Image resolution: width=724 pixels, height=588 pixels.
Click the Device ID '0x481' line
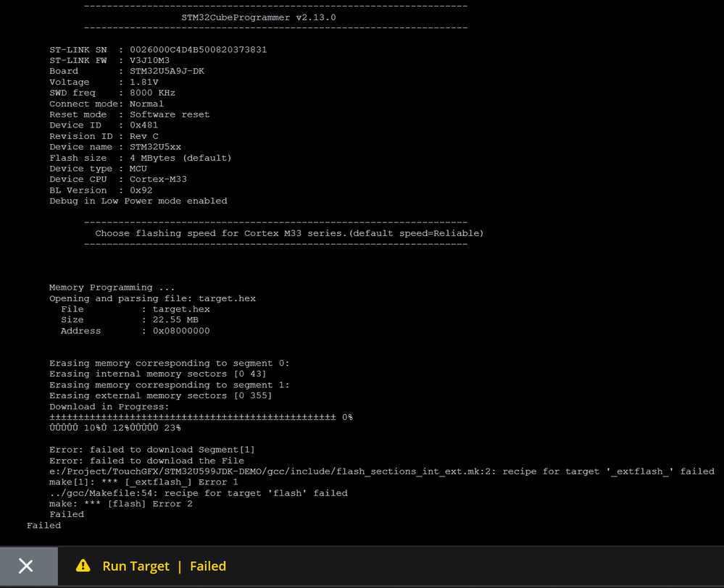[104, 125]
